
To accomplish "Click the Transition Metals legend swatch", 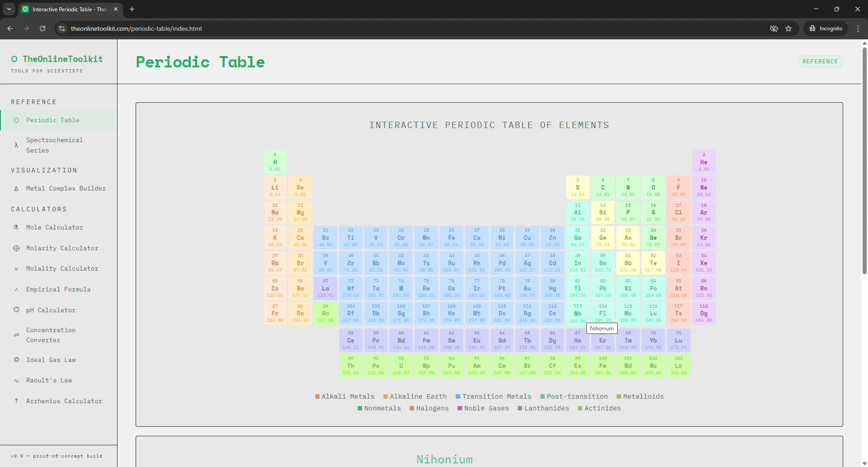I will 458,396.
